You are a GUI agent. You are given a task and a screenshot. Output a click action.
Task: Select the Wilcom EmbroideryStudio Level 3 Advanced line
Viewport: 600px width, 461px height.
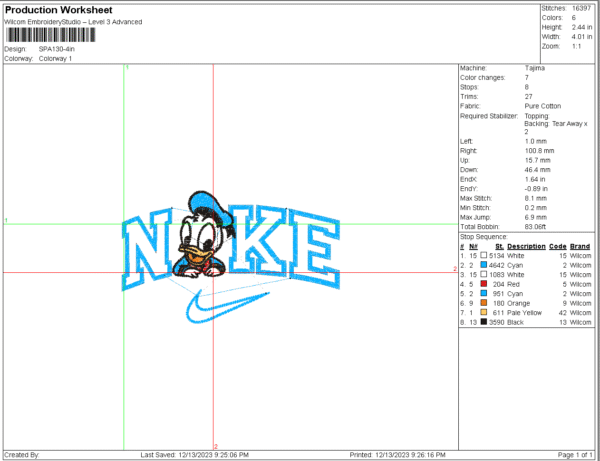[73, 22]
